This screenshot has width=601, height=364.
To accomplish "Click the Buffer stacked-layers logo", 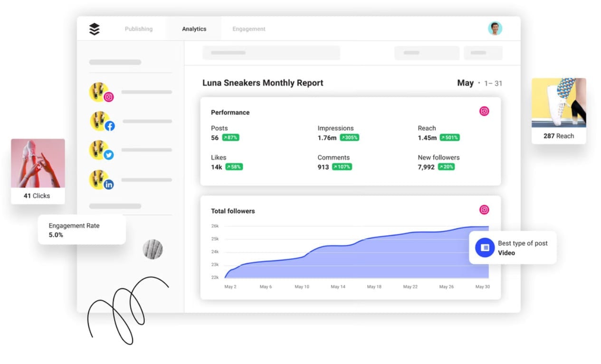I will 95,29.
